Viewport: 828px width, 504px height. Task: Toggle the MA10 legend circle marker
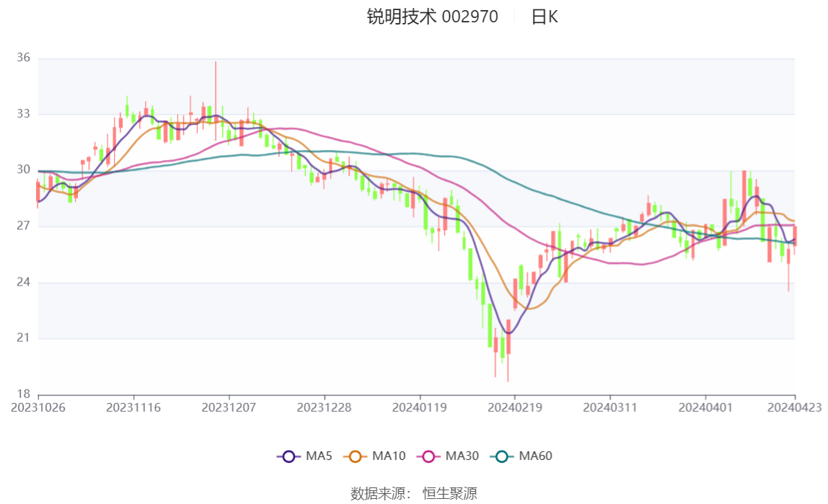356,456
